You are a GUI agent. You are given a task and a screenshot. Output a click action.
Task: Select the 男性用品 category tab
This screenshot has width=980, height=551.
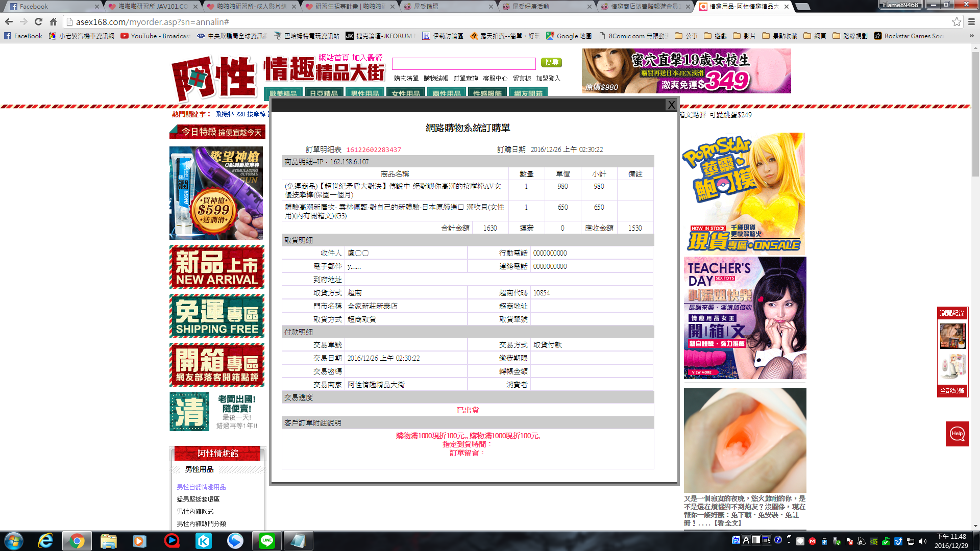click(x=365, y=93)
